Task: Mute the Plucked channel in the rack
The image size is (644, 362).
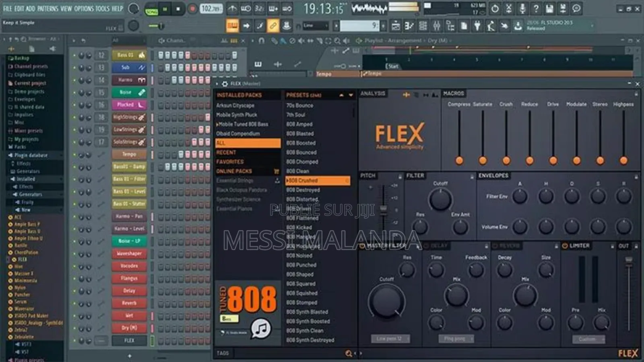Action: click(75, 105)
